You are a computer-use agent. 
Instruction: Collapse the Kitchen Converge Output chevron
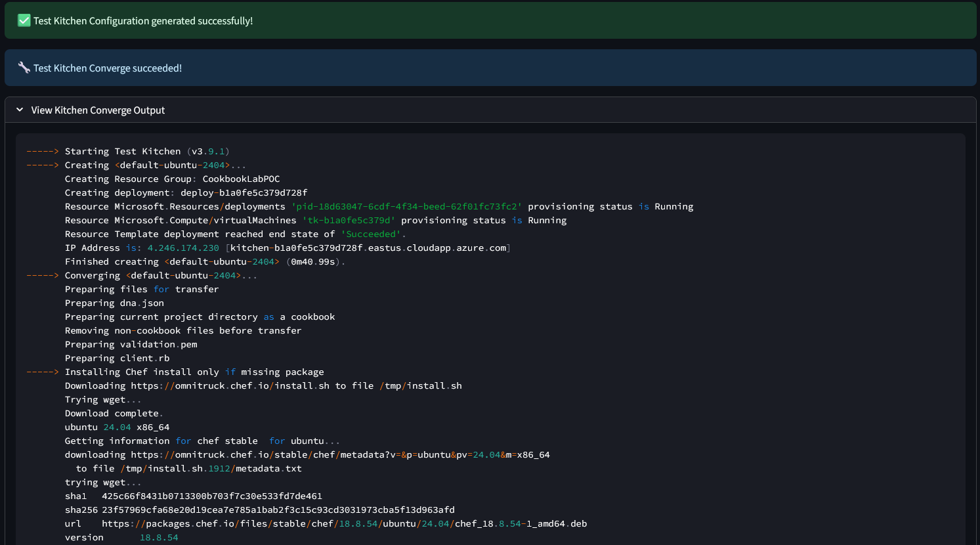[x=20, y=110]
